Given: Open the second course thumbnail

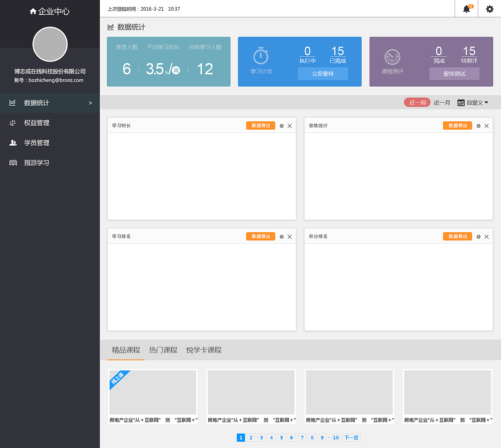Looking at the screenshot, I should click(x=251, y=392).
